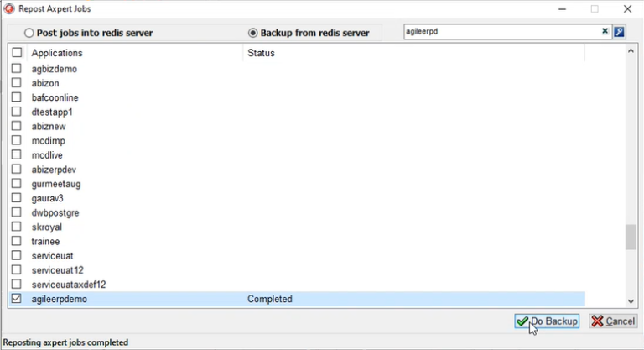Image resolution: width=644 pixels, height=350 pixels.
Task: Click the Repost Axpert Jobs window icon
Action: [x=8, y=8]
